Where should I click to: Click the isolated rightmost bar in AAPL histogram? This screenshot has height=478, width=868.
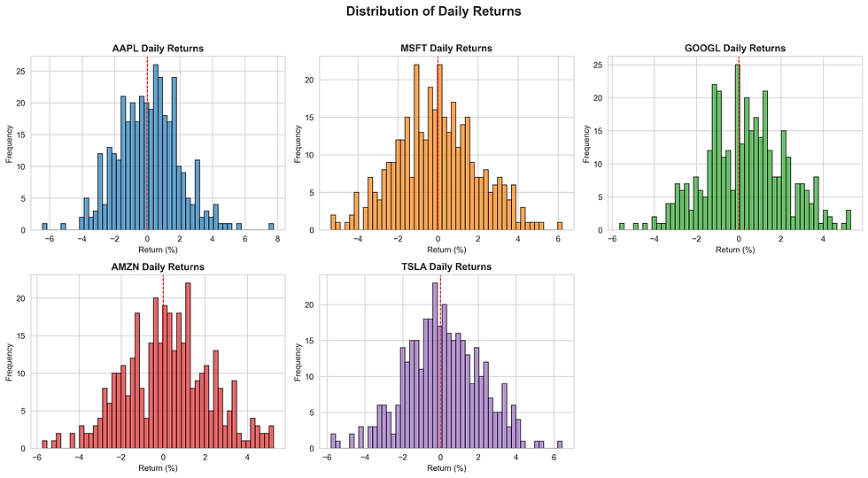tap(272, 227)
